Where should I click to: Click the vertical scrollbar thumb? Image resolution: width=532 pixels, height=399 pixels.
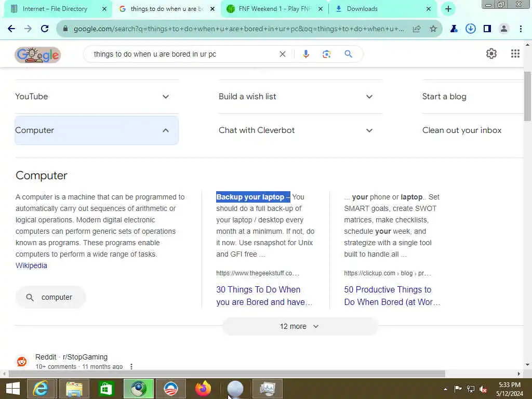click(527, 96)
